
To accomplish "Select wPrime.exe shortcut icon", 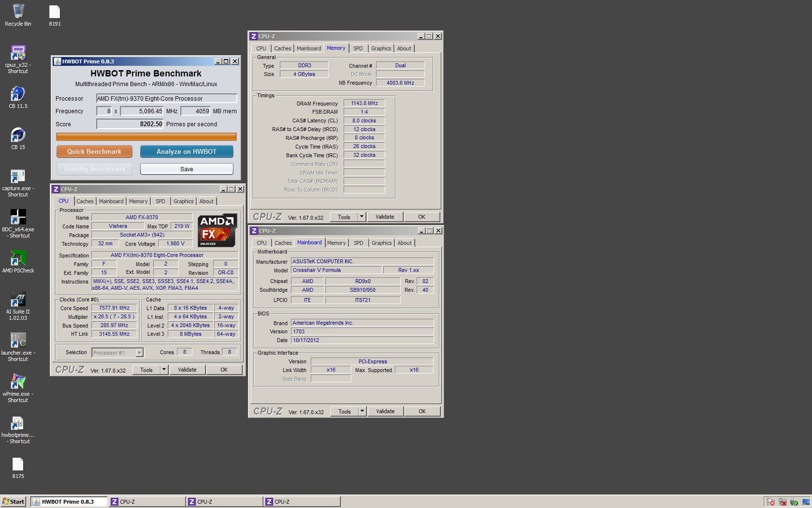I will coord(18,388).
